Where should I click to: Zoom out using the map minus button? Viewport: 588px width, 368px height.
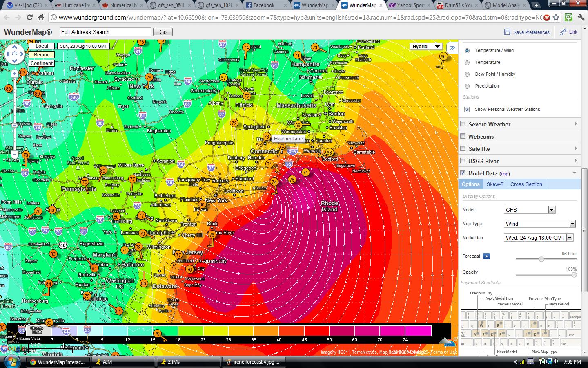(15, 155)
